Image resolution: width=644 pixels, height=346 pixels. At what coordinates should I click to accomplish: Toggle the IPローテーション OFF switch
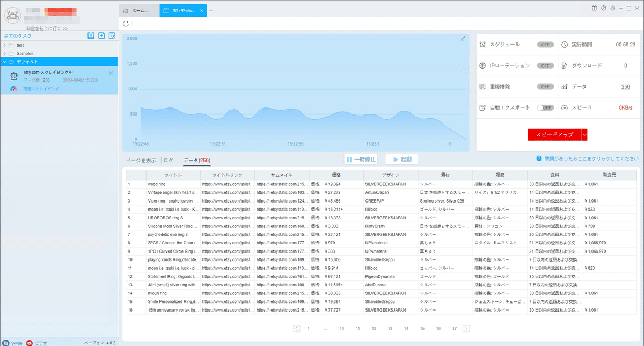(545, 66)
